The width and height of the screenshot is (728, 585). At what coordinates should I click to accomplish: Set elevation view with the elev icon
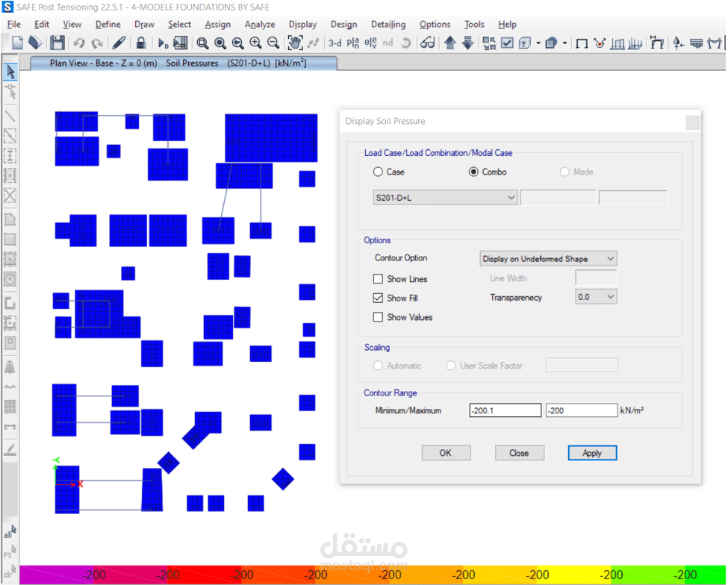coord(370,43)
